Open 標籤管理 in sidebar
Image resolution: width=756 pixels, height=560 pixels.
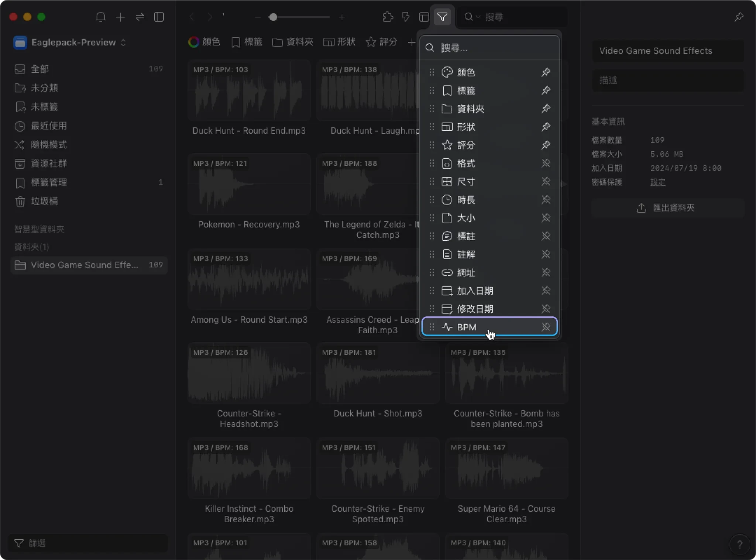click(89, 182)
